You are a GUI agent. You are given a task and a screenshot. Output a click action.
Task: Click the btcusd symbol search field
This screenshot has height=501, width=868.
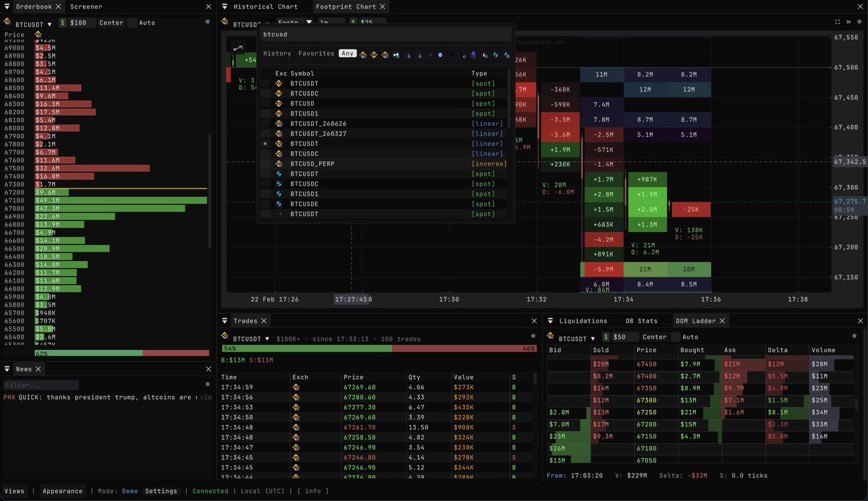[x=386, y=34]
